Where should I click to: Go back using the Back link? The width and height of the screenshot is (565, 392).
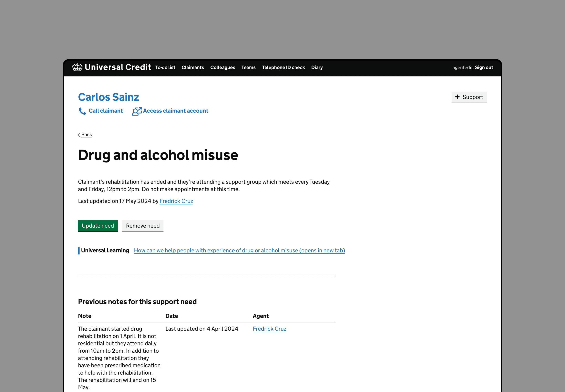87,135
